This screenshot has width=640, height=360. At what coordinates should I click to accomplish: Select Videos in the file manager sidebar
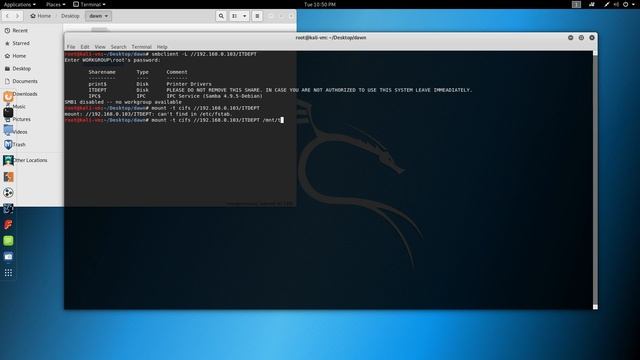(20, 132)
